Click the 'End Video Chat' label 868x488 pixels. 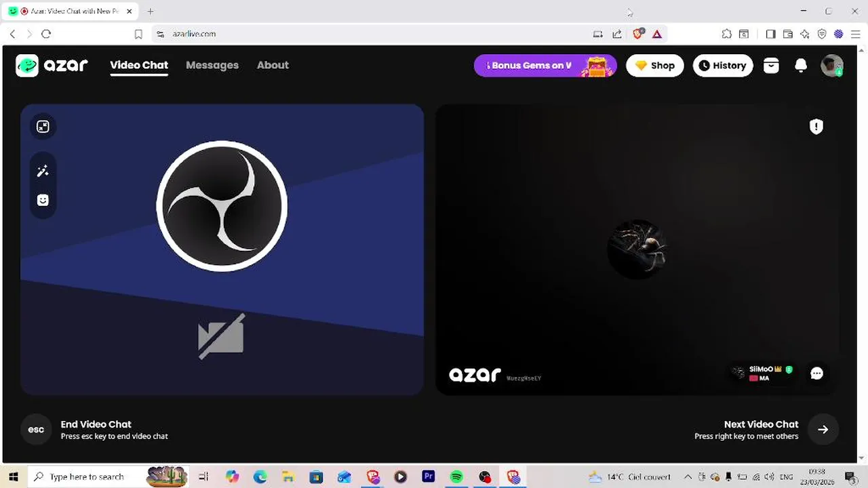(96, 424)
